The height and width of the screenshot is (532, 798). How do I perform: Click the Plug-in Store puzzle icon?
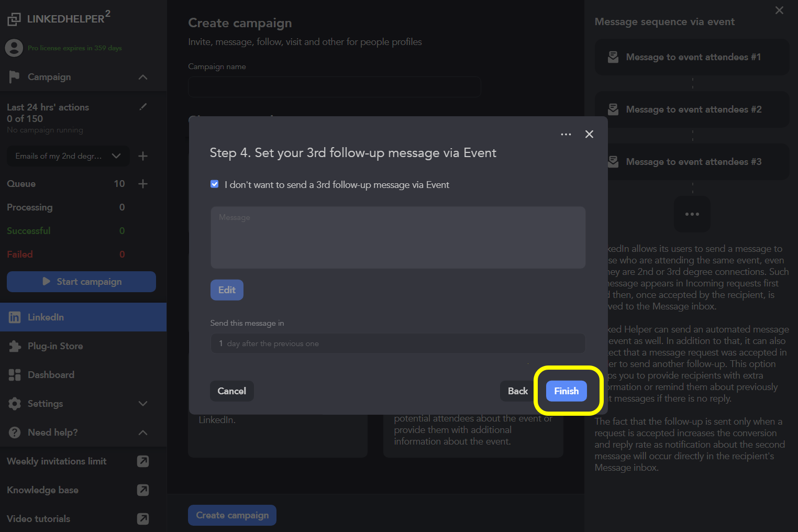click(15, 346)
